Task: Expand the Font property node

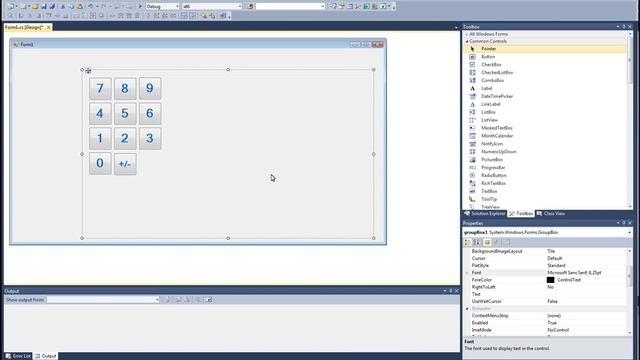Action: [x=467, y=273]
